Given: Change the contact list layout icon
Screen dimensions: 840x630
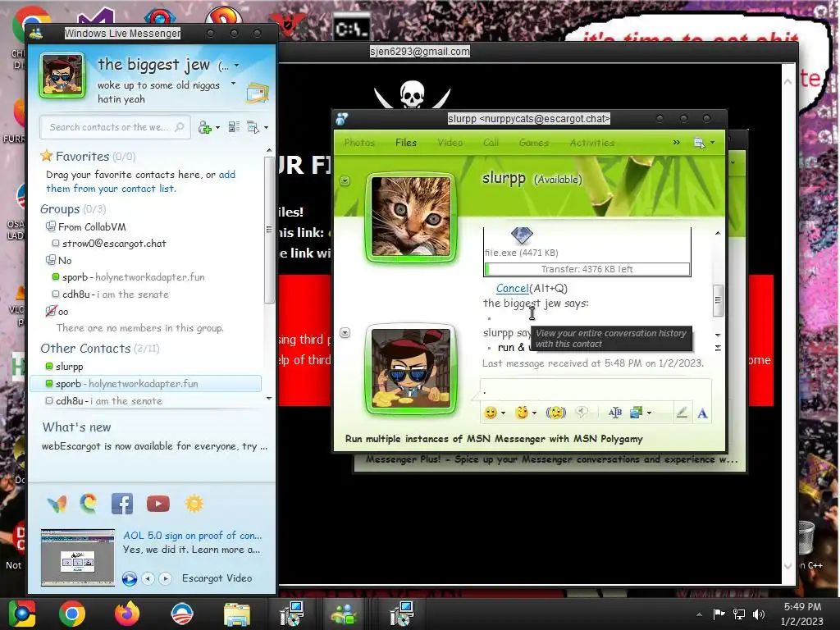Looking at the screenshot, I should (234, 127).
